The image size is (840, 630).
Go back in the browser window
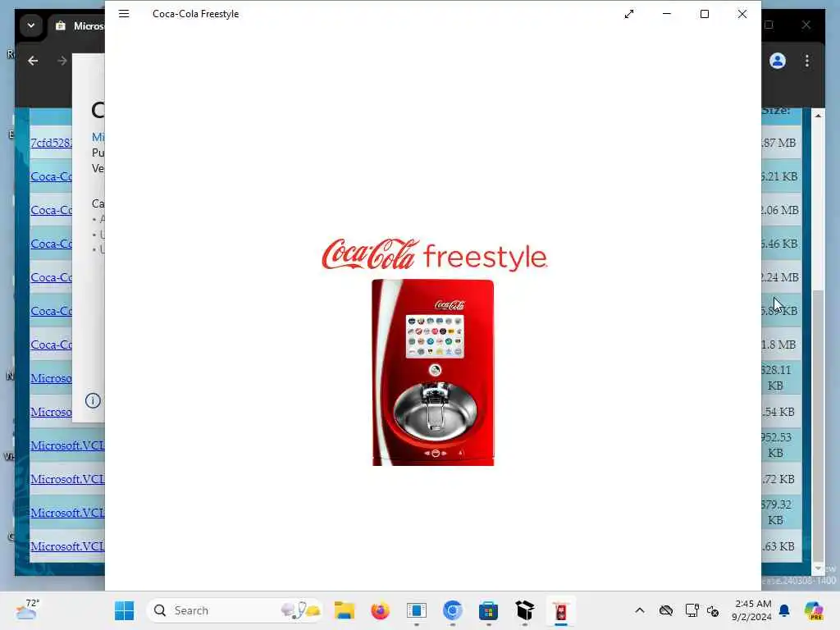[x=33, y=61]
